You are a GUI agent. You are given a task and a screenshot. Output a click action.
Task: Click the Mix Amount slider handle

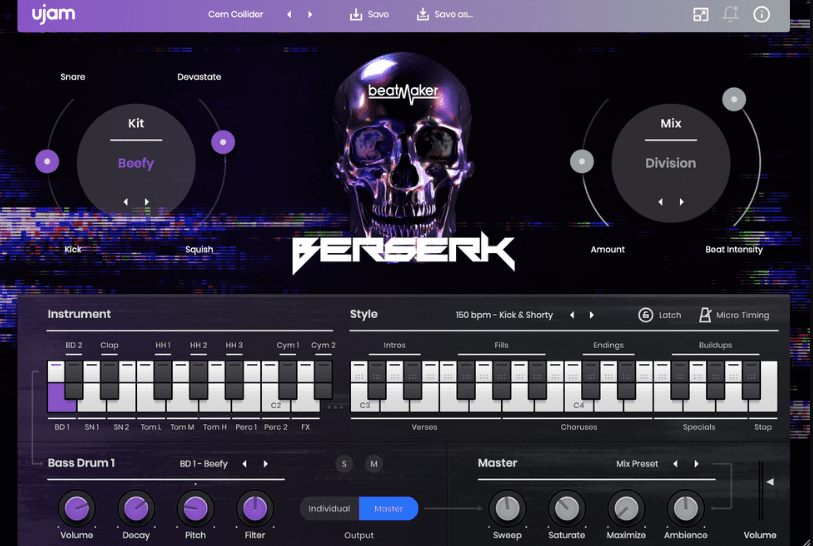(x=582, y=162)
